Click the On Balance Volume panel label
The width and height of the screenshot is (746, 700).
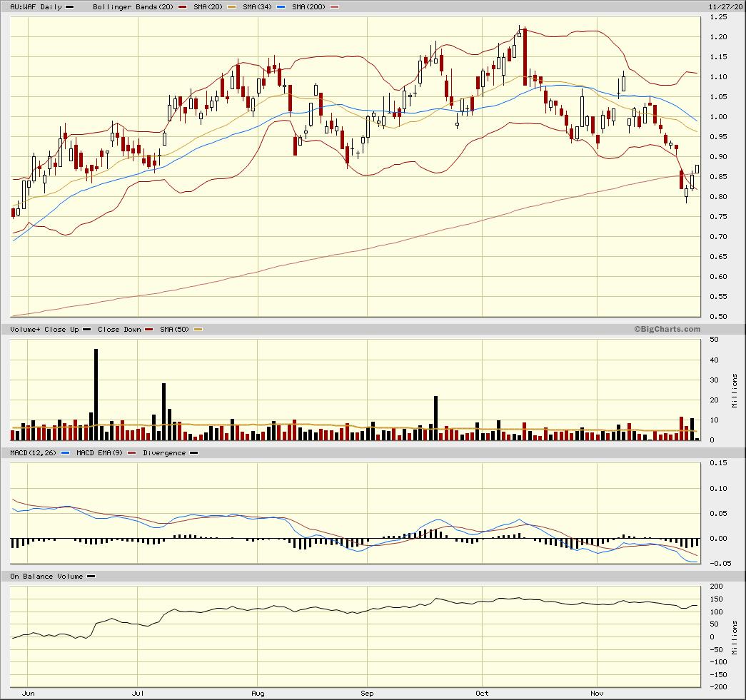coord(46,577)
